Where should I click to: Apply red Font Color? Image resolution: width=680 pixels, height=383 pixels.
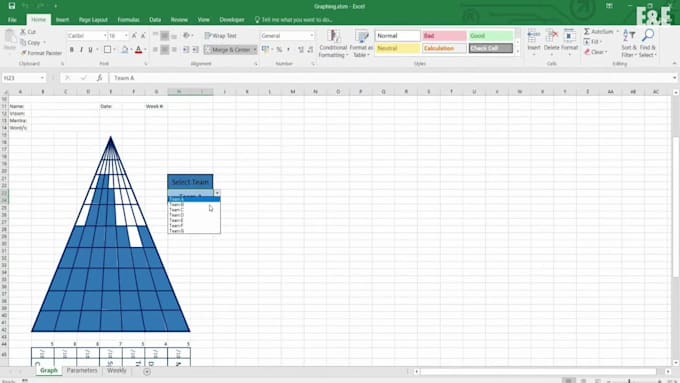point(138,50)
